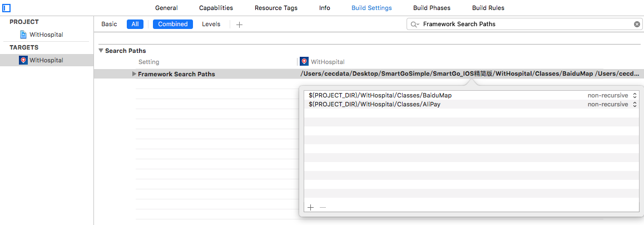Select WithHospital under TARGETS

coord(46,60)
